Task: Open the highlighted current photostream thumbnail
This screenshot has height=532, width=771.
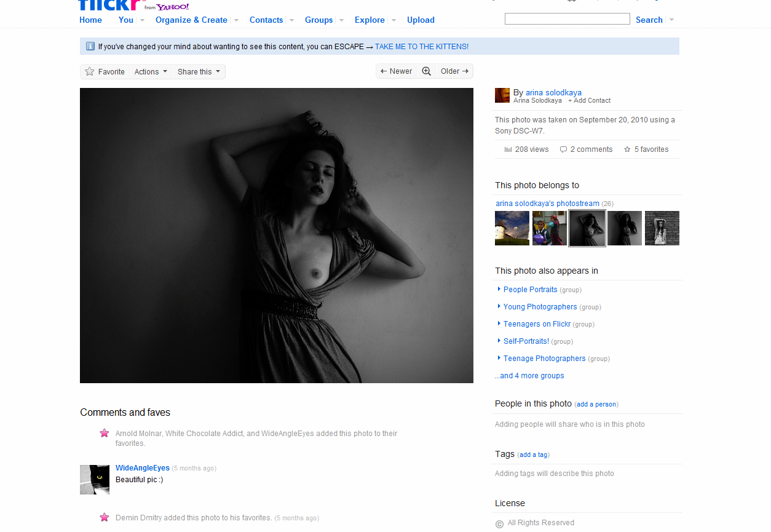Action: [587, 228]
